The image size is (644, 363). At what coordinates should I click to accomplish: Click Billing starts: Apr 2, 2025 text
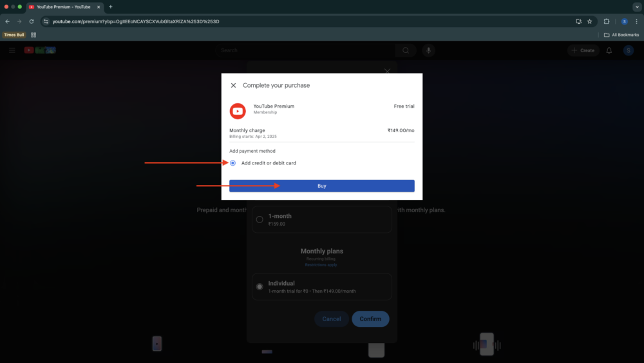253,137
